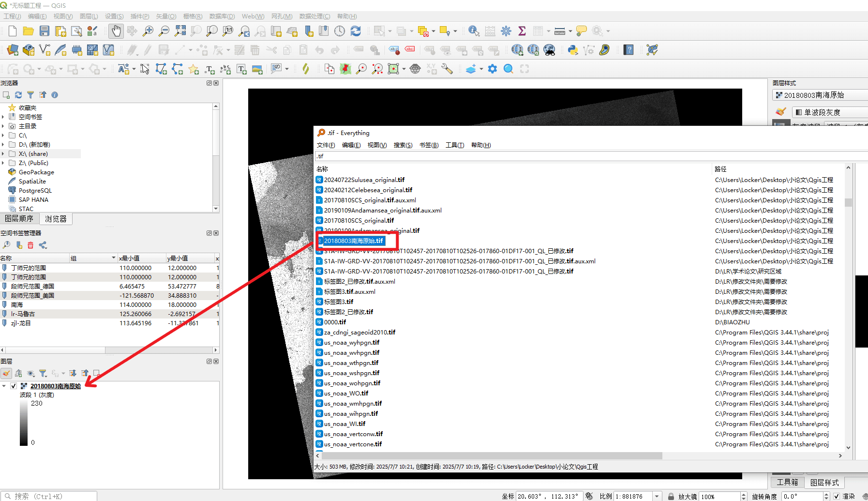Select 20180803南海原始.tif in Everything results
The image size is (868, 501).
tap(353, 241)
